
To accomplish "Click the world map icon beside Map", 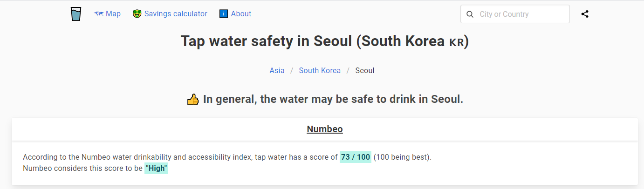I will 98,14.
